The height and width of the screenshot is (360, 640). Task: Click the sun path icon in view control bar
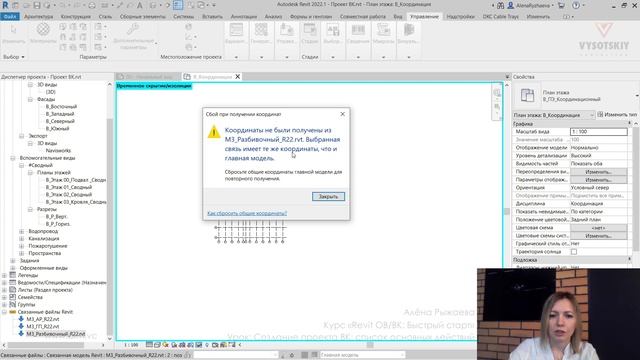(x=165, y=345)
